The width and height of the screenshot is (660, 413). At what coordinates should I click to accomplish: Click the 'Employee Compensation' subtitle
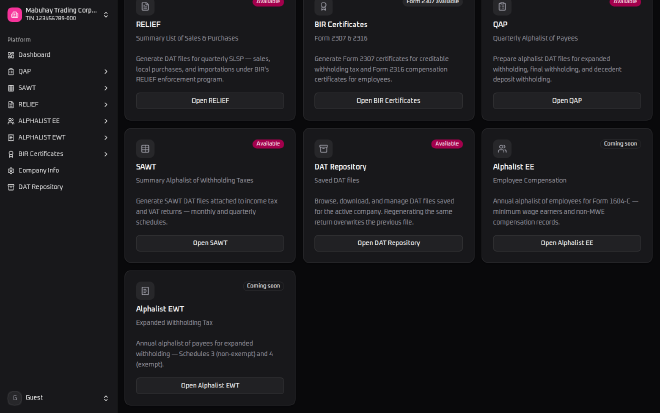click(530, 181)
